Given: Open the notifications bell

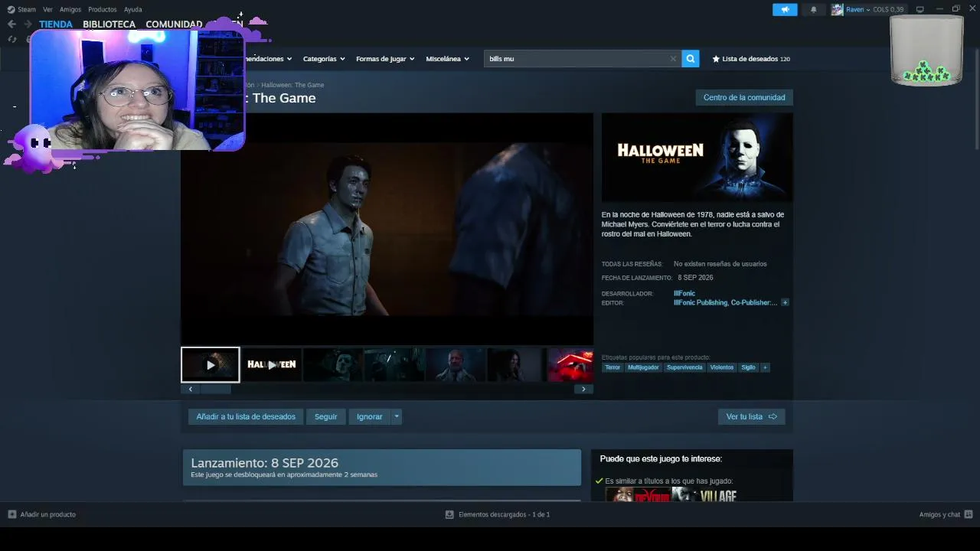Looking at the screenshot, I should pos(813,9).
